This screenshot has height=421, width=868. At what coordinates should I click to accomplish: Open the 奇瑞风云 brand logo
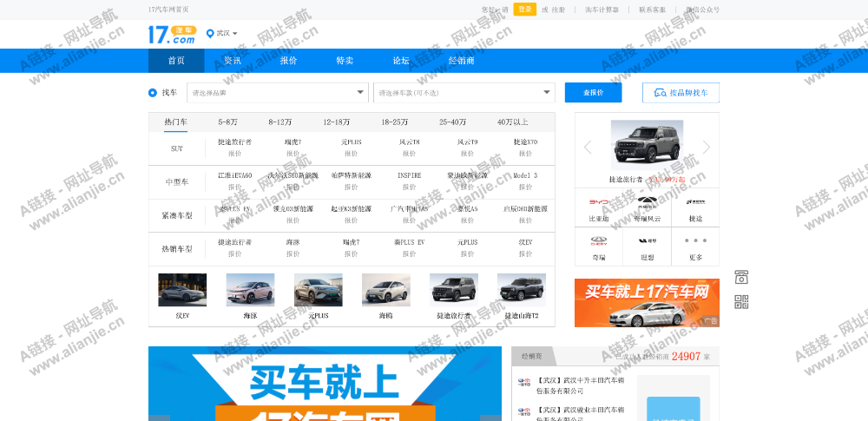pyautogui.click(x=647, y=201)
